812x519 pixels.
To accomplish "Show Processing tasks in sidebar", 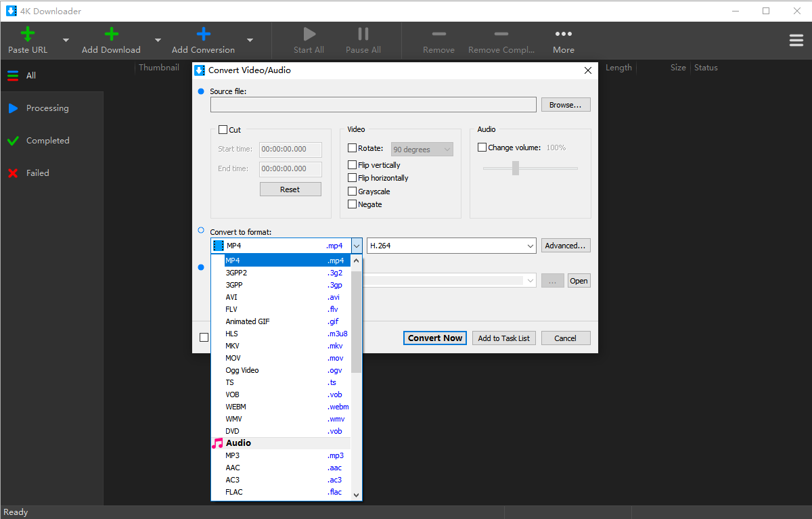I will click(x=51, y=108).
